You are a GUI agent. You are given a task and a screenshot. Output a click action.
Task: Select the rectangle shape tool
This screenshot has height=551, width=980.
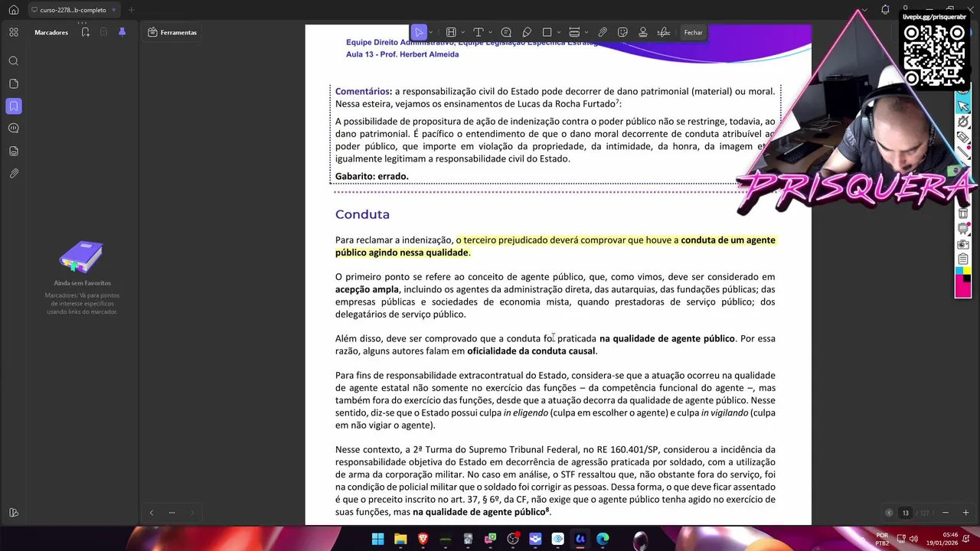(547, 32)
